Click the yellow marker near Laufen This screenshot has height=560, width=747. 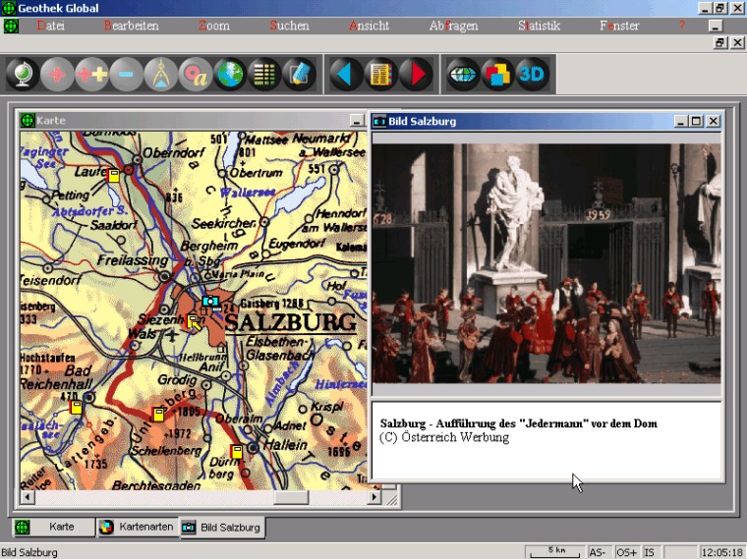pos(114,176)
